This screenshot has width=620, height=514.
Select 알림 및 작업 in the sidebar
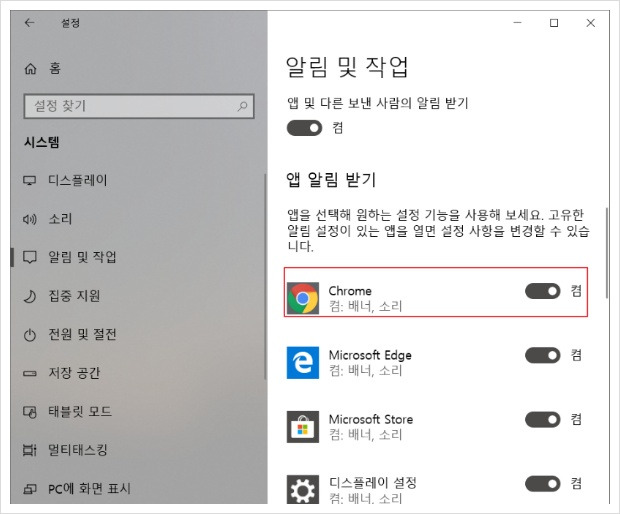tap(82, 257)
